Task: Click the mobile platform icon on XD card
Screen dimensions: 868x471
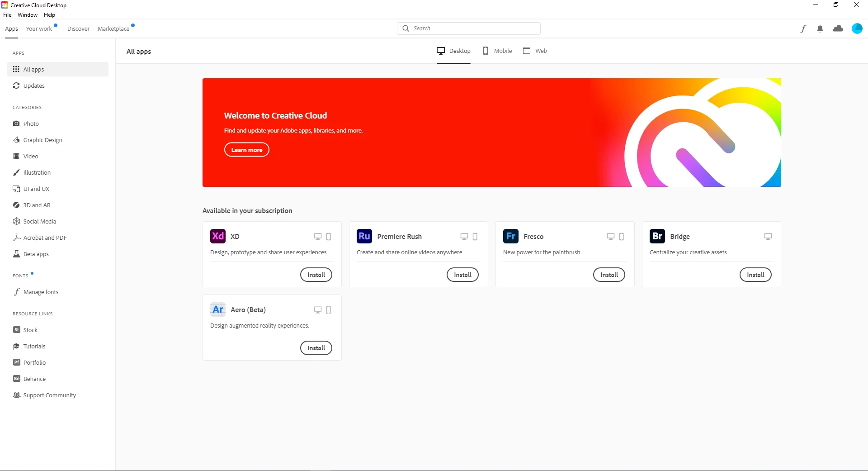Action: (x=329, y=237)
